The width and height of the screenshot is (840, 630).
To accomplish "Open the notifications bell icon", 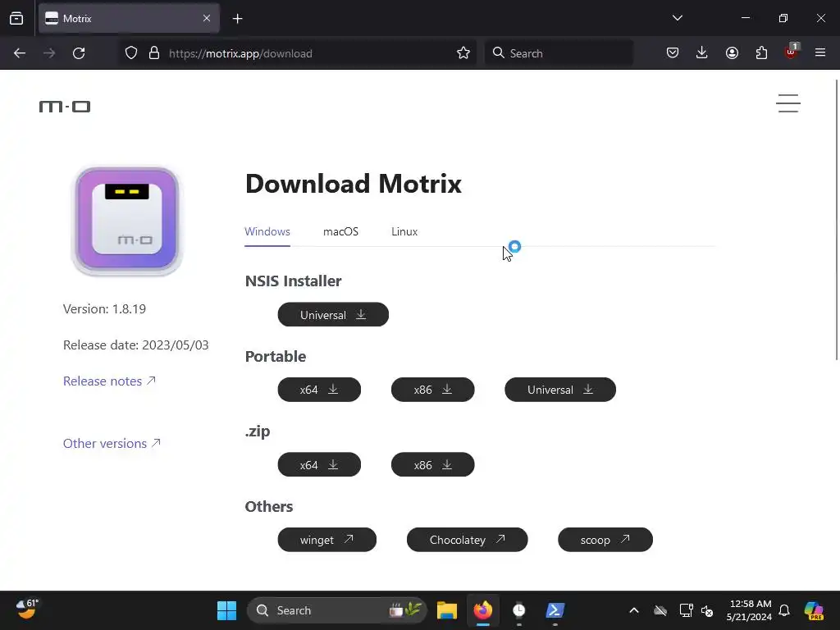I will click(x=784, y=610).
